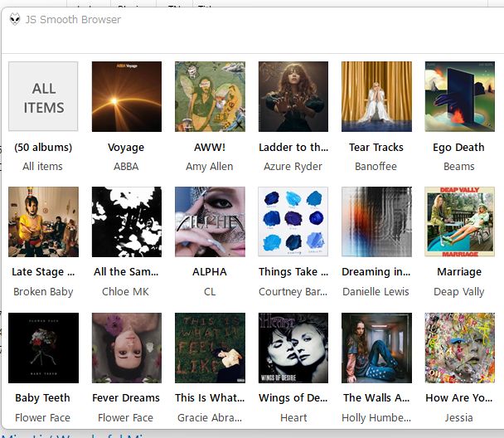504x438 pixels.
Task: Click the "Holly Humbe..." artist name
Action: (x=376, y=418)
